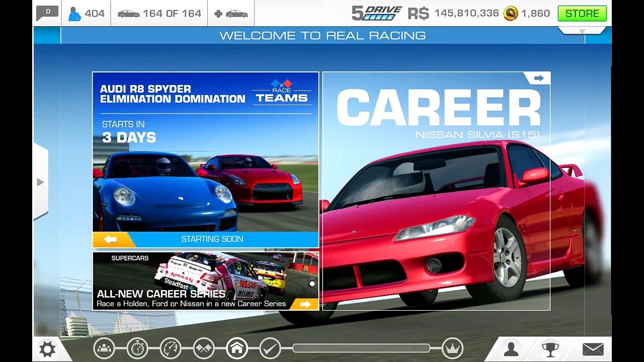
Task: Open the multiplayer group icon in bottom bar
Action: point(104,348)
